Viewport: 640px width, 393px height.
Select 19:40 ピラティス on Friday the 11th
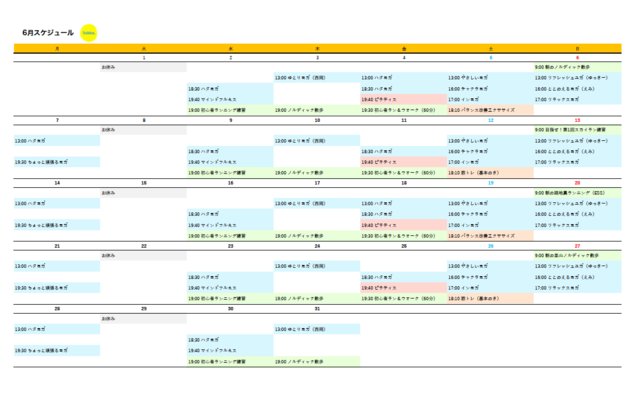(x=404, y=162)
